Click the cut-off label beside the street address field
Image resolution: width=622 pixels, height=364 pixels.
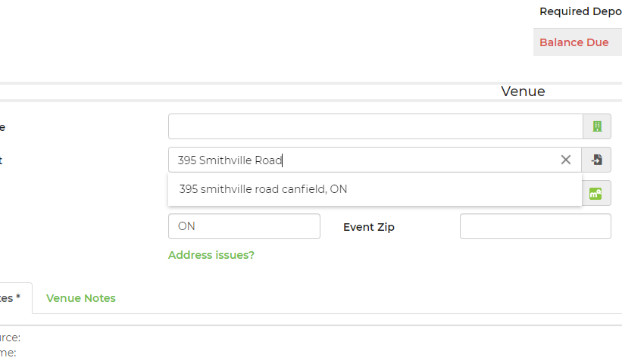pyautogui.click(x=3, y=160)
